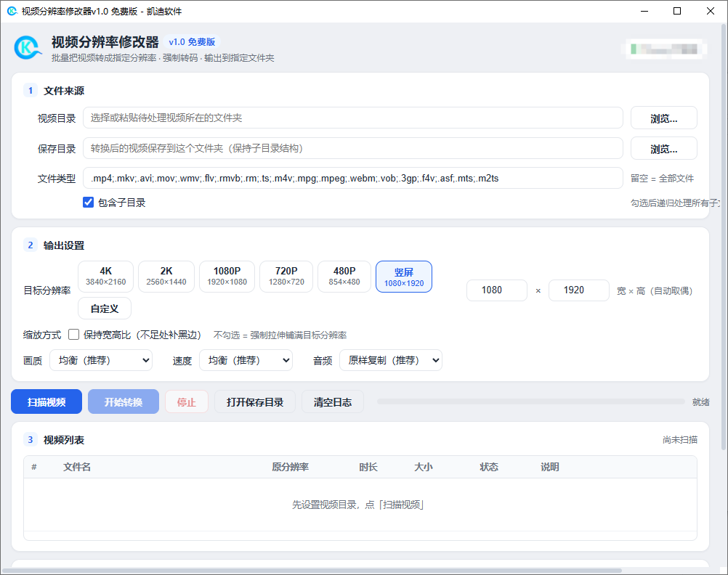Open the 速度 speed dropdown
This screenshot has width=728, height=575.
coord(246,360)
